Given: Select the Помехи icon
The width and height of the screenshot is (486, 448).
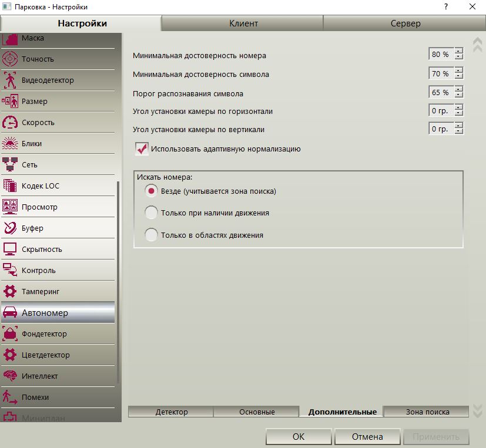Looking at the screenshot, I should [10, 397].
